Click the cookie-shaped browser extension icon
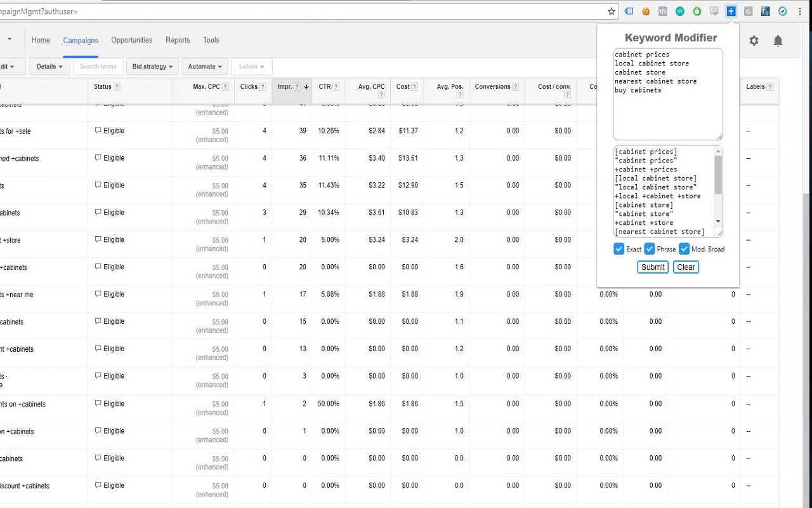Image resolution: width=812 pixels, height=508 pixels. [646, 11]
